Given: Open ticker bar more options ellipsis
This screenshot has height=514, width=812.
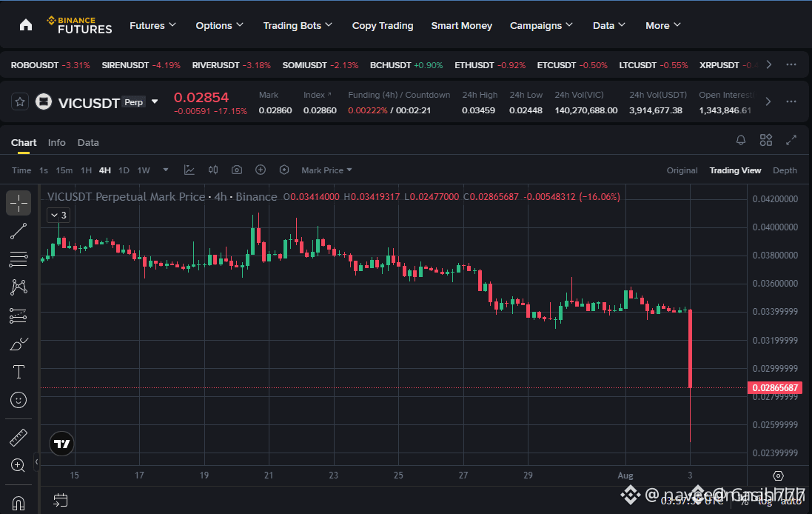Looking at the screenshot, I should (x=791, y=64).
